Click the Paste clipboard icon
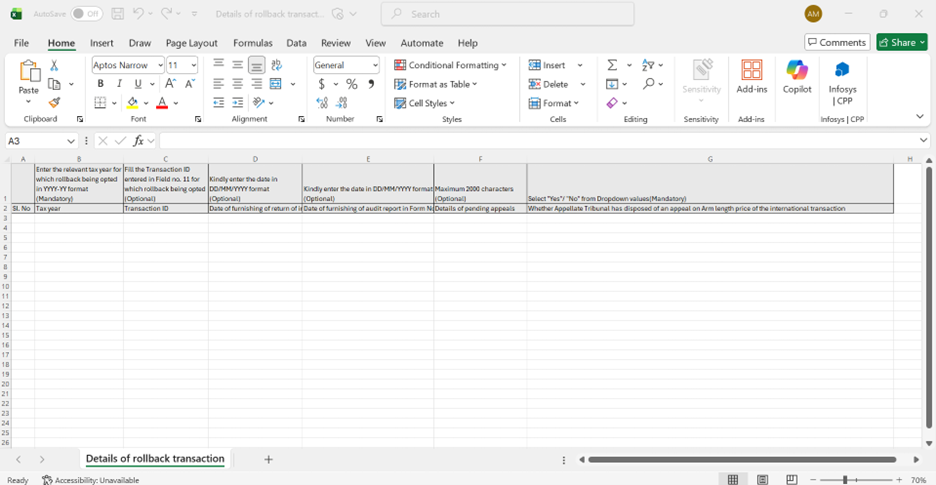The width and height of the screenshot is (936, 485). 29,71
